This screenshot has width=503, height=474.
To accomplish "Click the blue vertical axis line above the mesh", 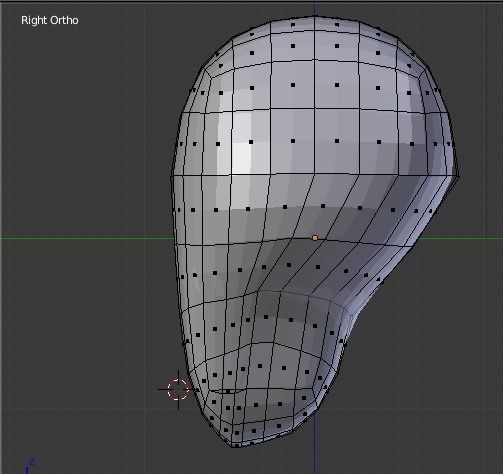I will click(x=315, y=8).
